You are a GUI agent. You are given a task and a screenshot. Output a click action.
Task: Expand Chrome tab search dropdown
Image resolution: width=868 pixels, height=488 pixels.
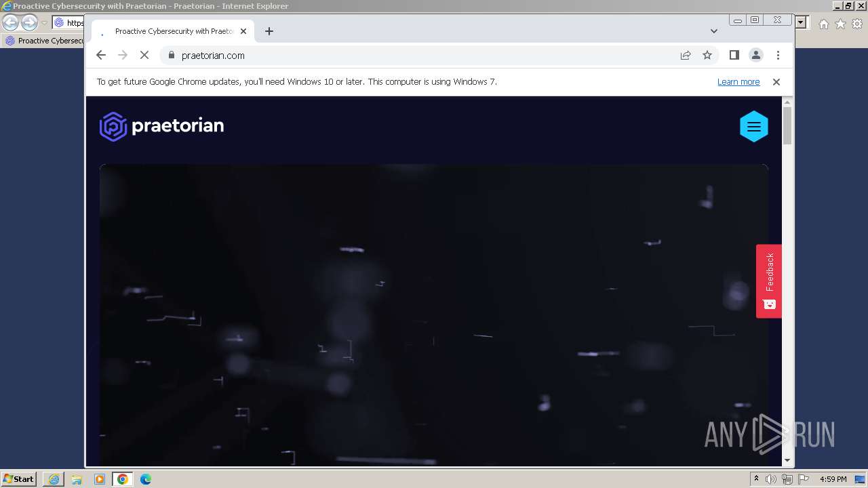click(x=714, y=31)
